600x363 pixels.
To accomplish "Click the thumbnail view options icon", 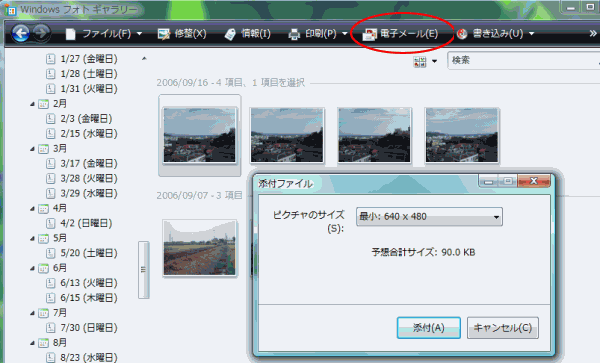I will [420, 61].
